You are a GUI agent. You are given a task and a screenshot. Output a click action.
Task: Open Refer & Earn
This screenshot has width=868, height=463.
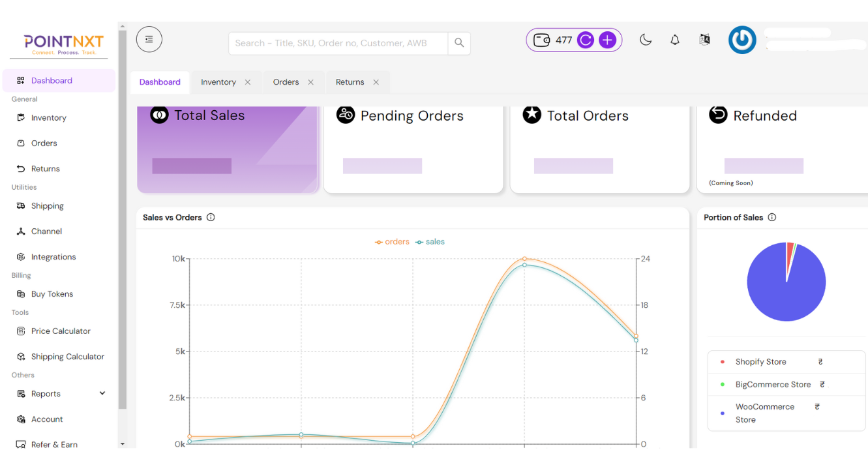54,444
